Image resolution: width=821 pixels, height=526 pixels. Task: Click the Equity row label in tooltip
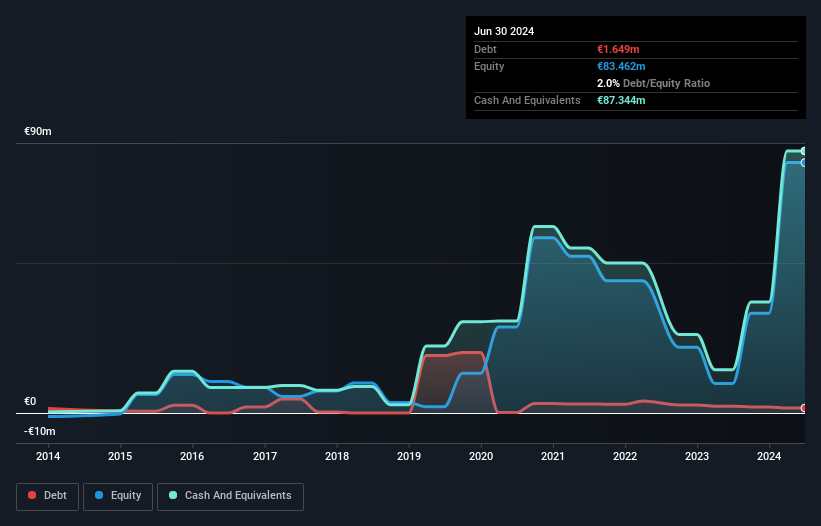point(489,66)
